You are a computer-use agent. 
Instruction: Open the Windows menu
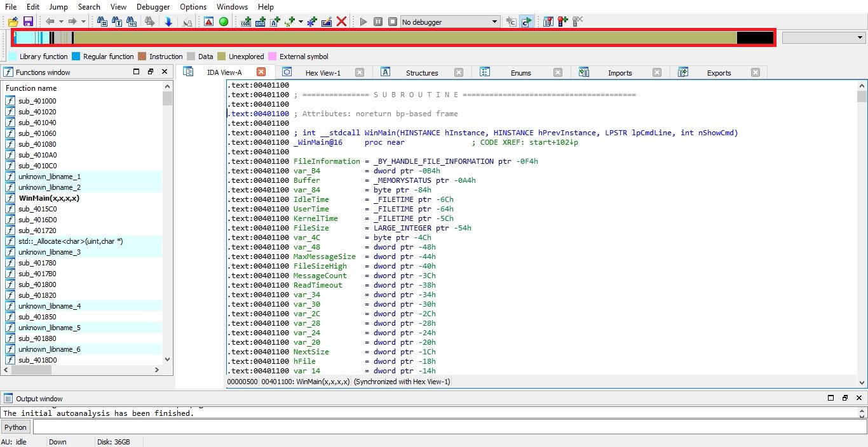click(x=232, y=7)
